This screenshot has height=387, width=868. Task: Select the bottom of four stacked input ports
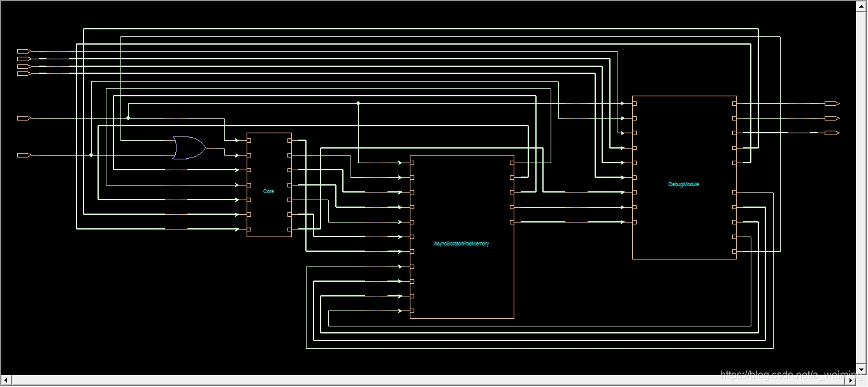[24, 74]
